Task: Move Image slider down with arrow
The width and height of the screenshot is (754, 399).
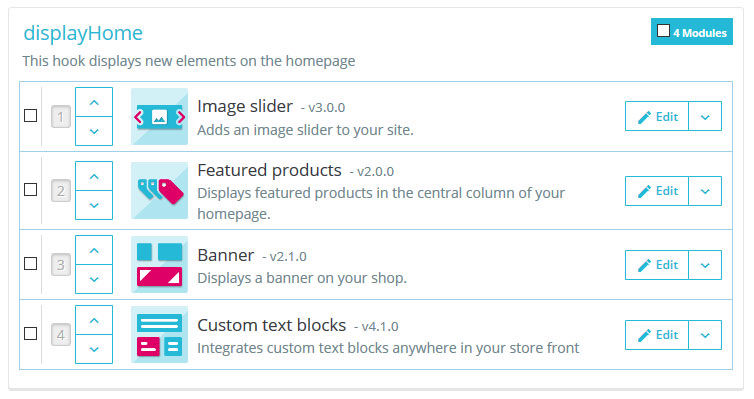Action: click(94, 131)
